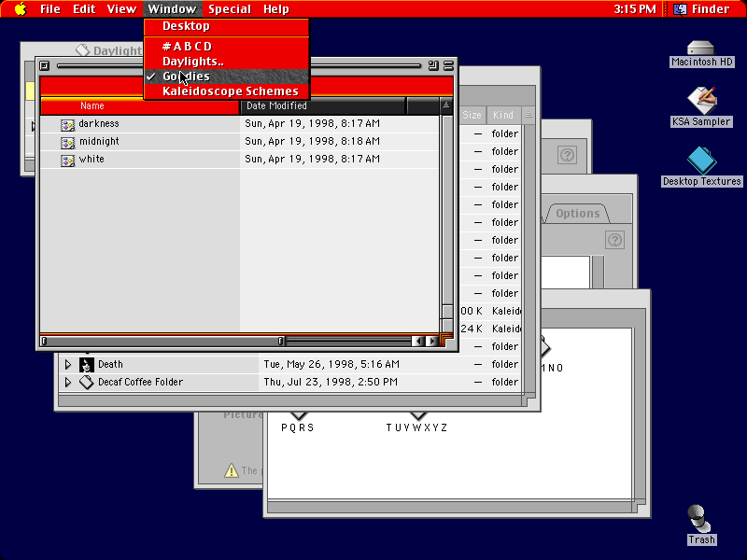The image size is (747, 560).
Task: Close the open Window menu
Action: [x=172, y=9]
